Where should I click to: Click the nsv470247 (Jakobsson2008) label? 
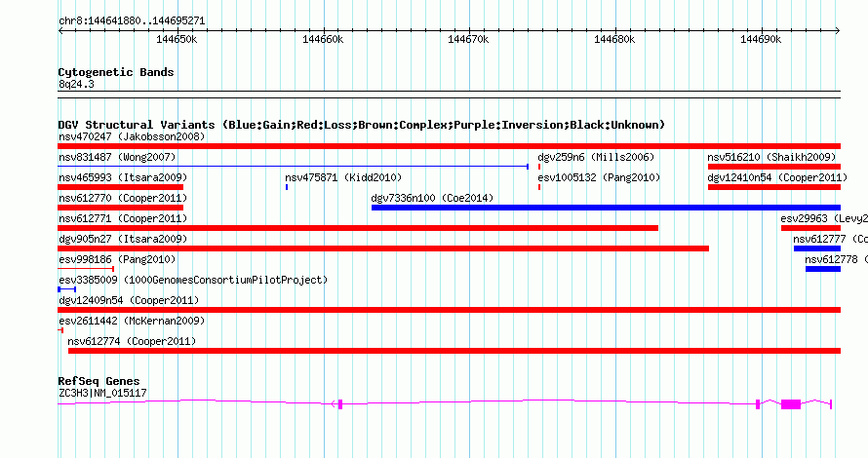pos(132,136)
